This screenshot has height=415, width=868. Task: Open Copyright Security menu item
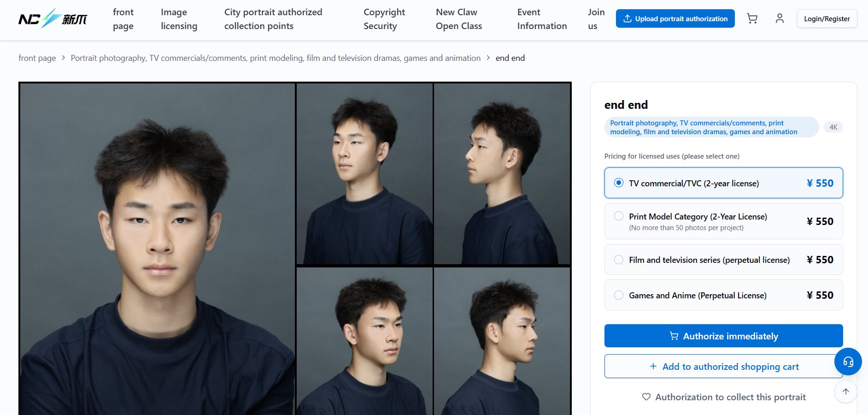point(384,19)
